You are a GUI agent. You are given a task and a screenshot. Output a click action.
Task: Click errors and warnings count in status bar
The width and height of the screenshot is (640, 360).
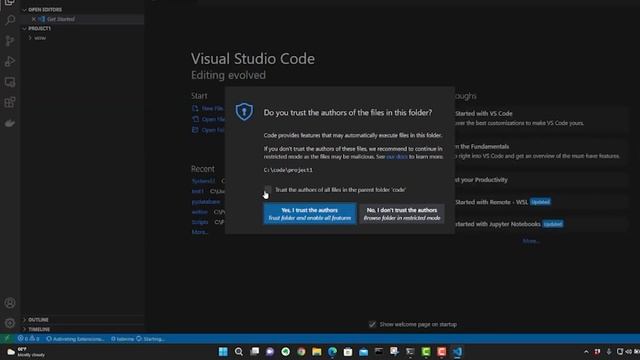tap(28, 339)
